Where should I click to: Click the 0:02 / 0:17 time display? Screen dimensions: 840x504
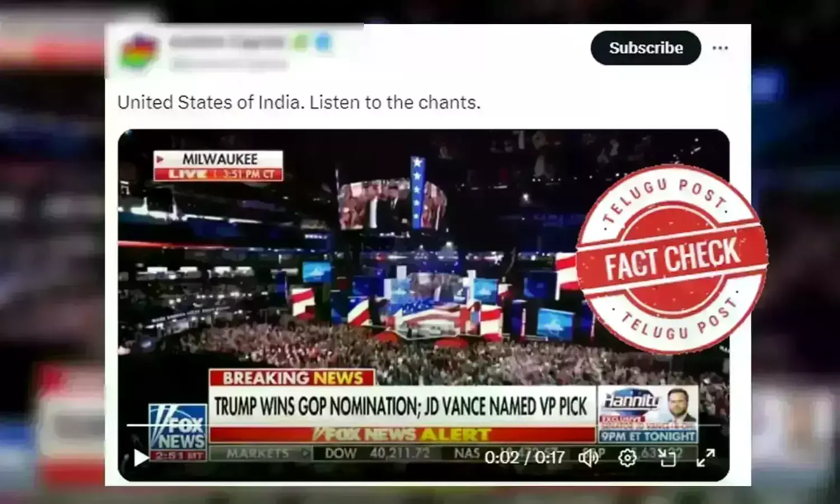[x=525, y=458]
